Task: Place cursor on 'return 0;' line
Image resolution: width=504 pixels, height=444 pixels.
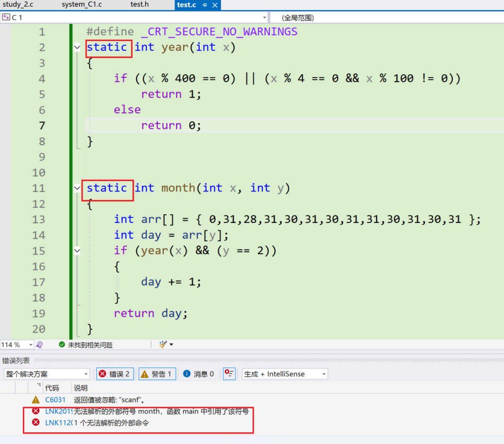Action: pyautogui.click(x=171, y=126)
